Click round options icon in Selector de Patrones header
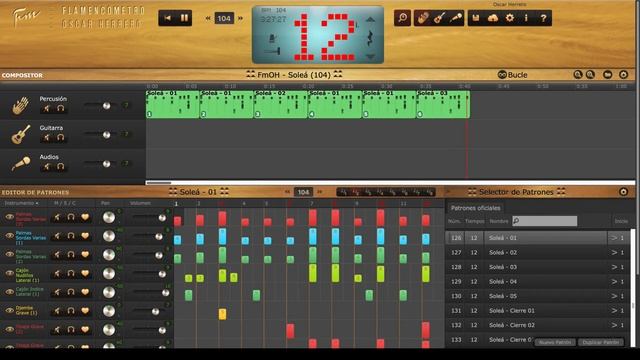Viewport: 640px width, 360px height. [623, 192]
